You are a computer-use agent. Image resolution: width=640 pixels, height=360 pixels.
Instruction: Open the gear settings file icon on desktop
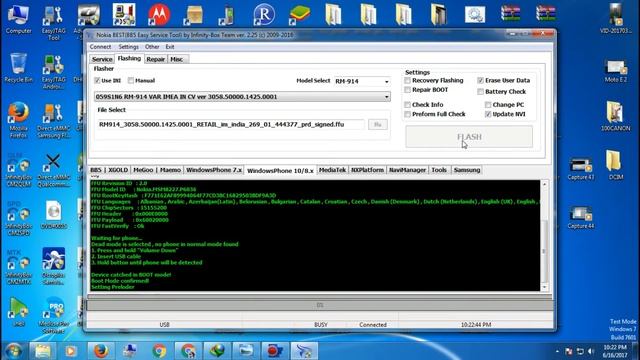pos(475,15)
